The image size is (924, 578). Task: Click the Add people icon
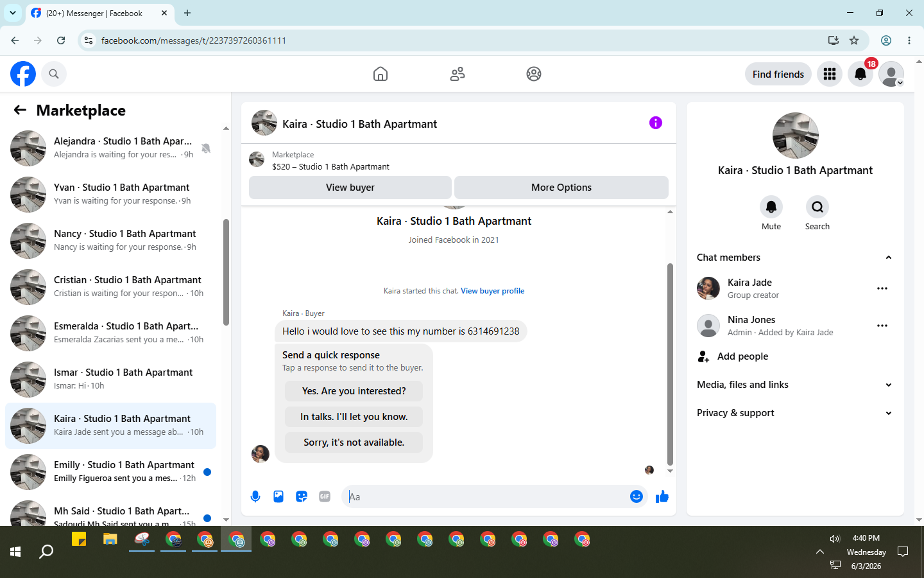(704, 356)
